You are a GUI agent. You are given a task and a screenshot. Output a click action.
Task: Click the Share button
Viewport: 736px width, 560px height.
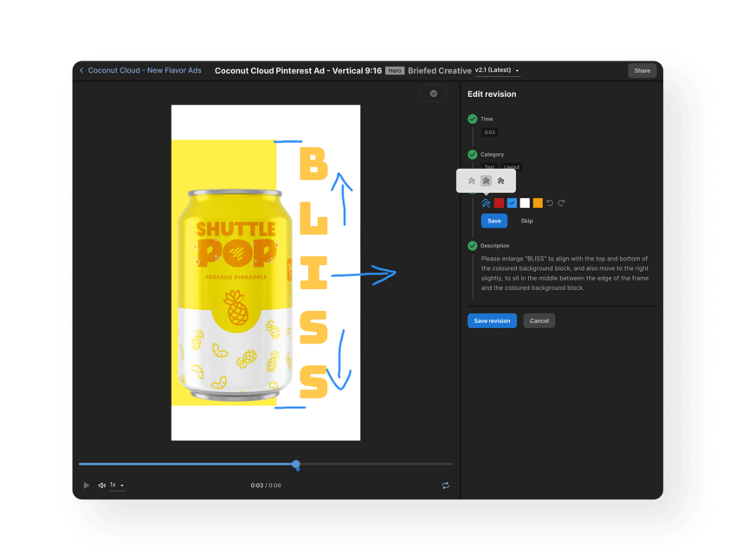pos(642,71)
